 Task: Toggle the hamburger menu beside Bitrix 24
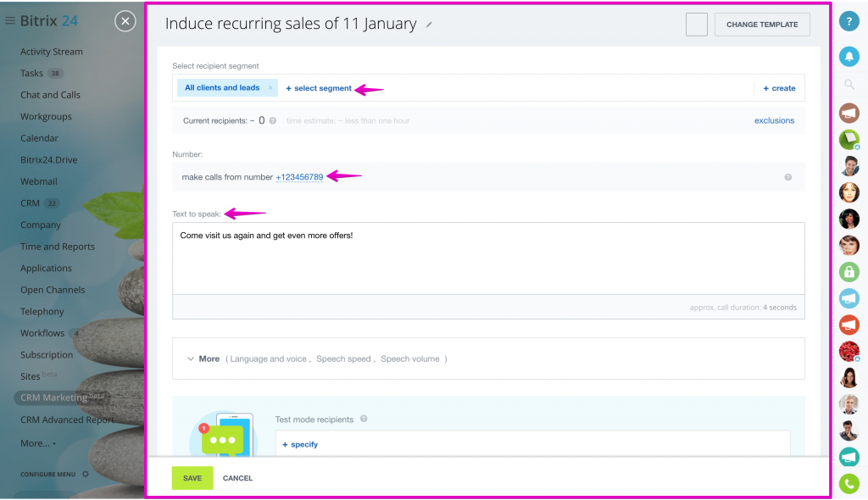(10, 20)
